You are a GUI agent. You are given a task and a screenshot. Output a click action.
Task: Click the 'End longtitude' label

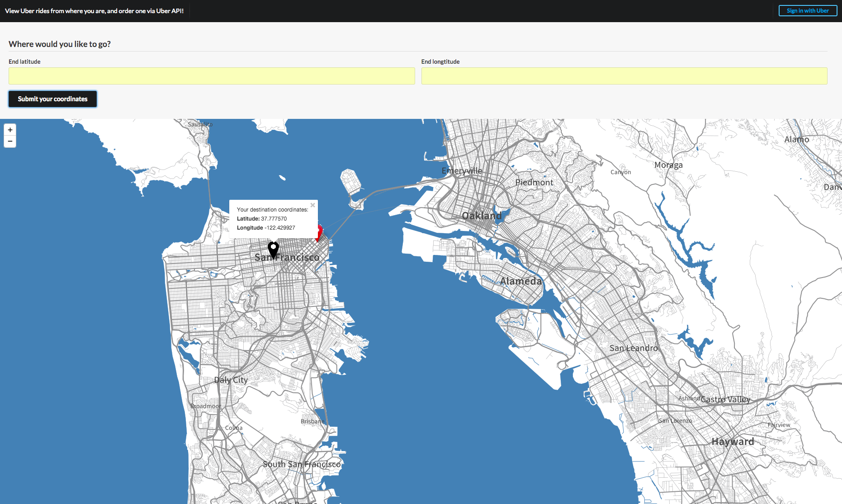coord(440,61)
